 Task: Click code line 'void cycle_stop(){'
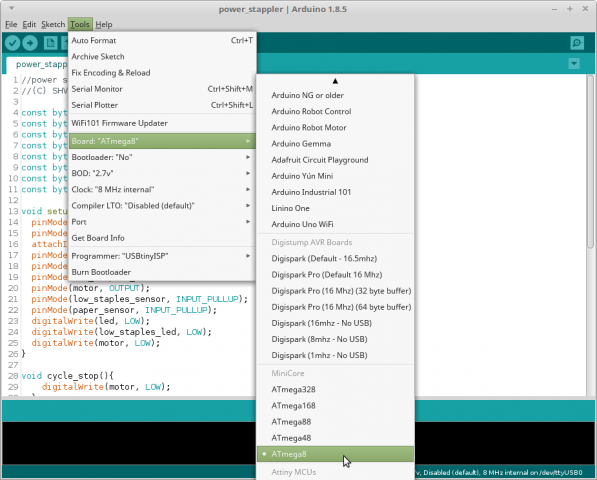coord(67,376)
